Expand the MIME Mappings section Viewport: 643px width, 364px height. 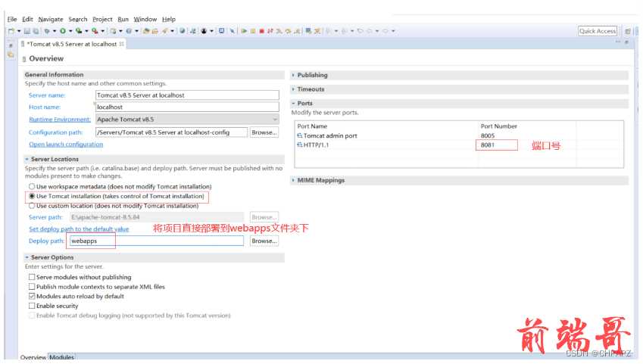(x=293, y=180)
